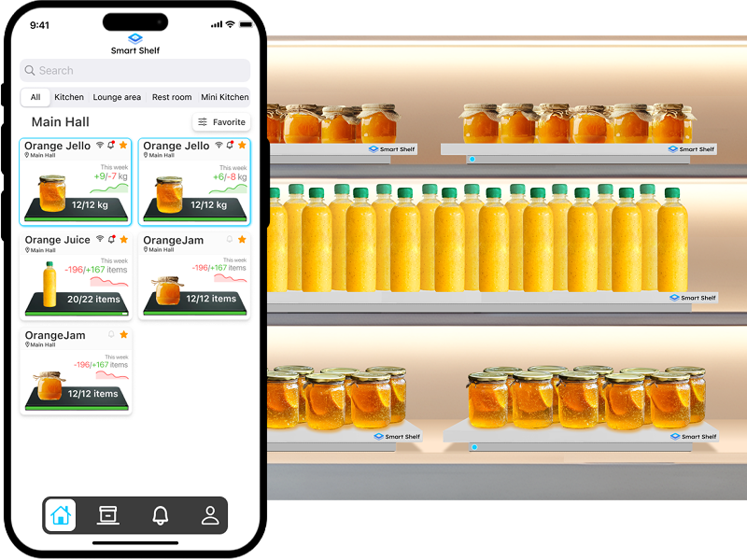Tap the "Main Hall" section heading

60,122
